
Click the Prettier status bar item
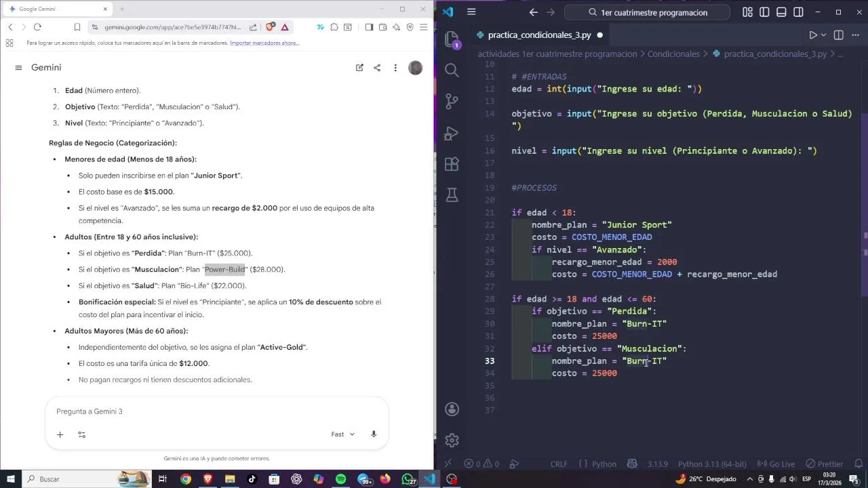824,464
